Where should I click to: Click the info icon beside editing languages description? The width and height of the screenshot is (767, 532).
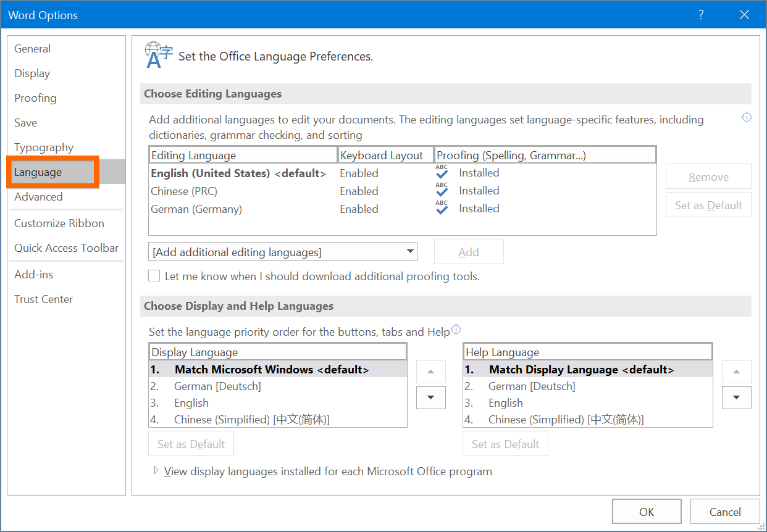pyautogui.click(x=747, y=117)
